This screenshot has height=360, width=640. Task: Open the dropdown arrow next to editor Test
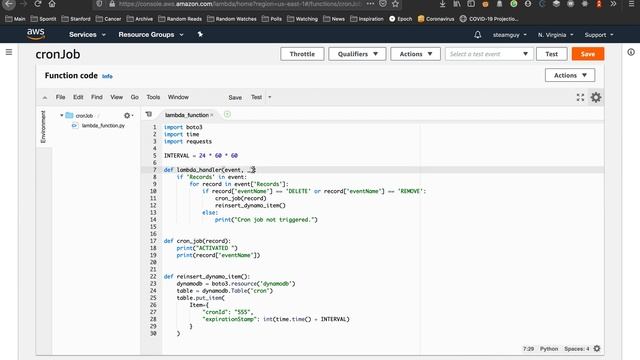pos(269,97)
